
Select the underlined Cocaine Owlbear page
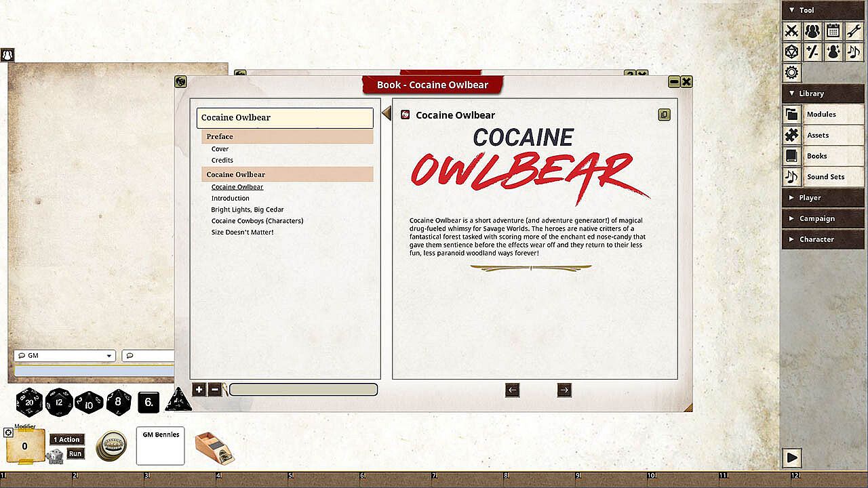pos(237,187)
